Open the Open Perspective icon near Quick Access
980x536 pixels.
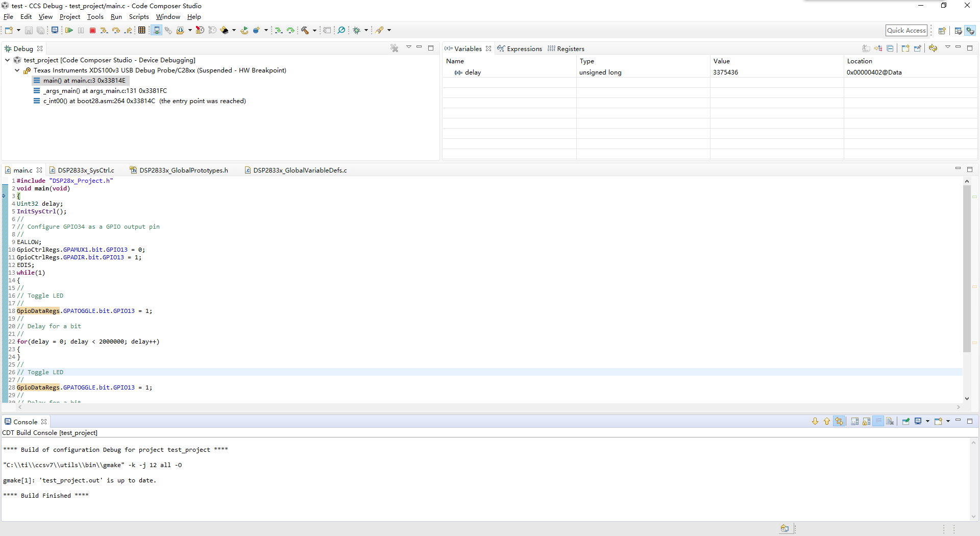[942, 31]
